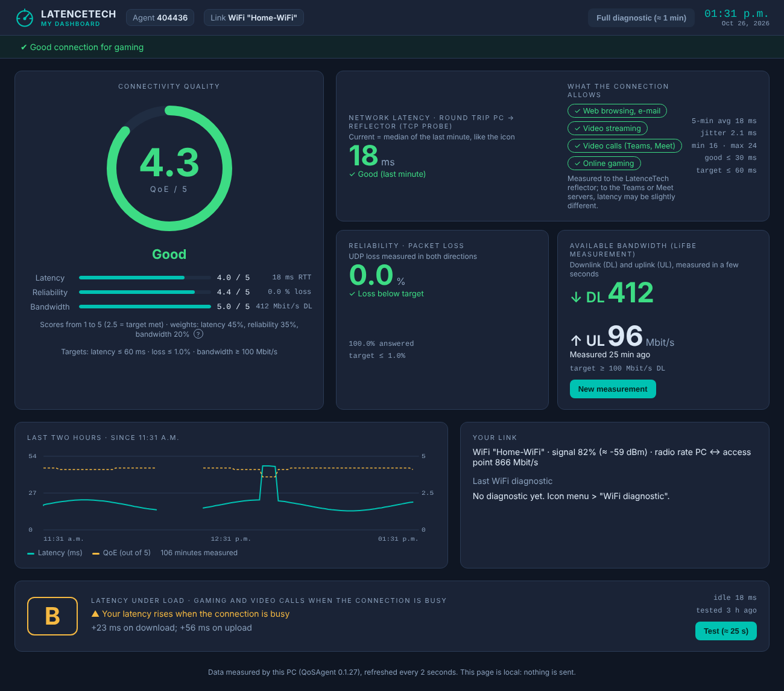This screenshot has width=784, height=691.
Task: Click the latency spike in the chart
Action: click(x=269, y=482)
